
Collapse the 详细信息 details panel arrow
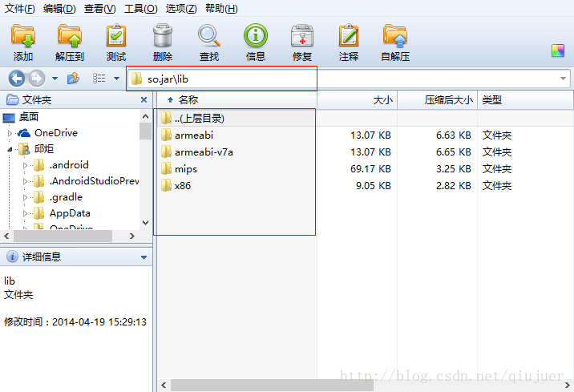143,257
